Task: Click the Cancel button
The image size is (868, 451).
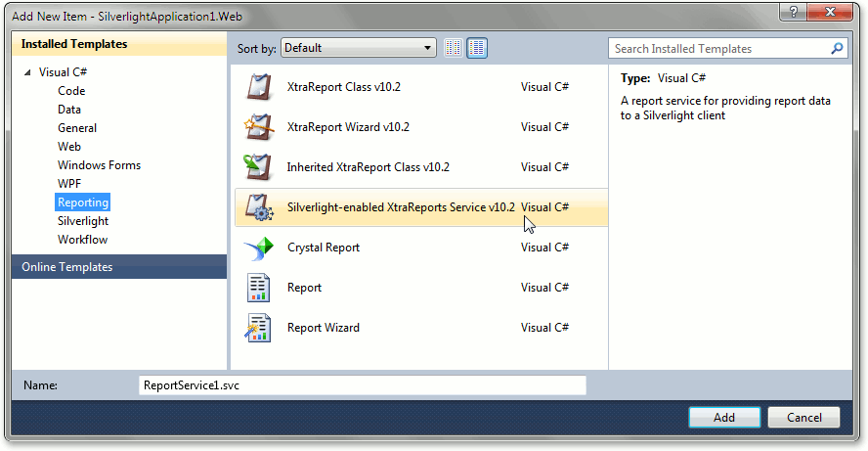Action: (803, 417)
